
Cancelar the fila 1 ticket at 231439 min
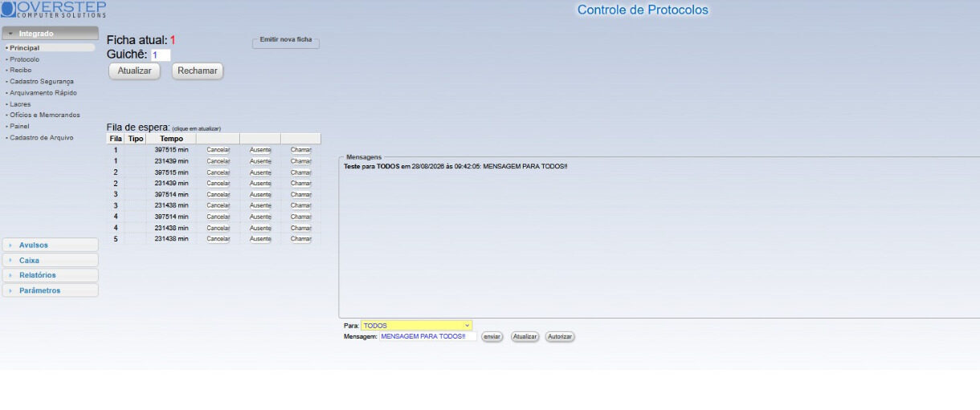(218, 161)
